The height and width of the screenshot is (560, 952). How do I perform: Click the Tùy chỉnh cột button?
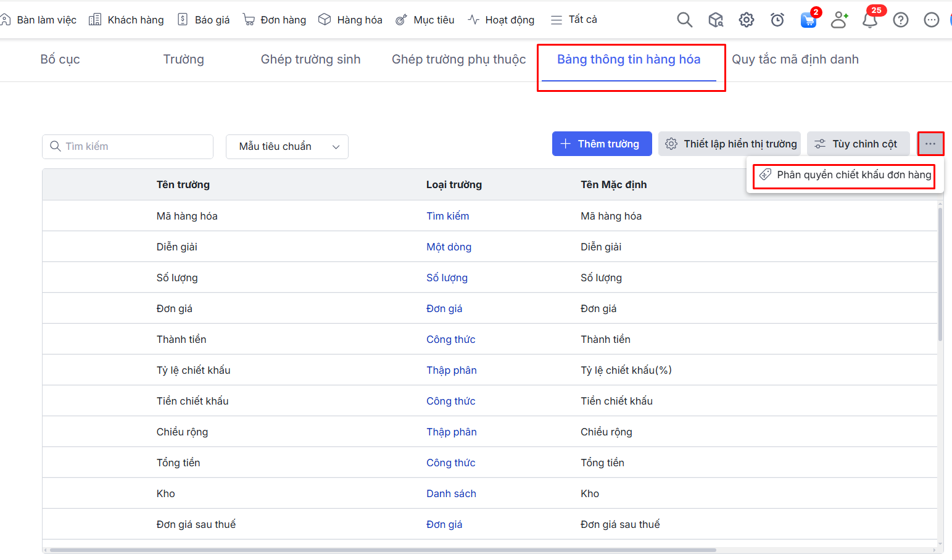point(858,144)
